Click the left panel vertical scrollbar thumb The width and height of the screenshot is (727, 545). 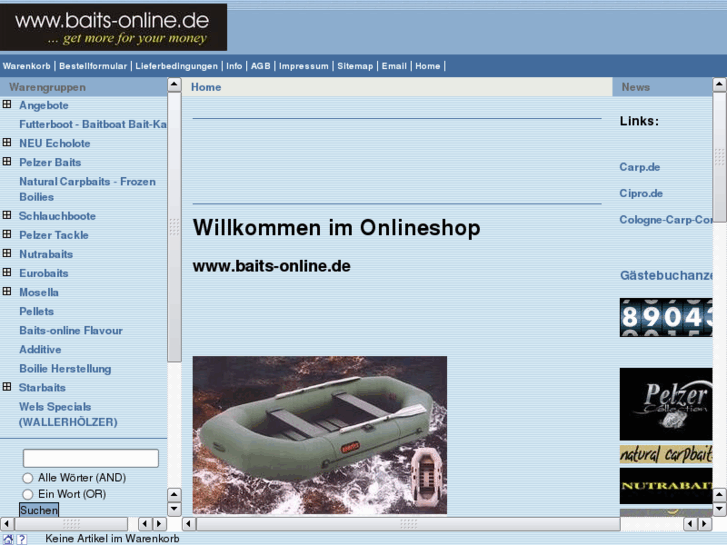pyautogui.click(x=174, y=227)
